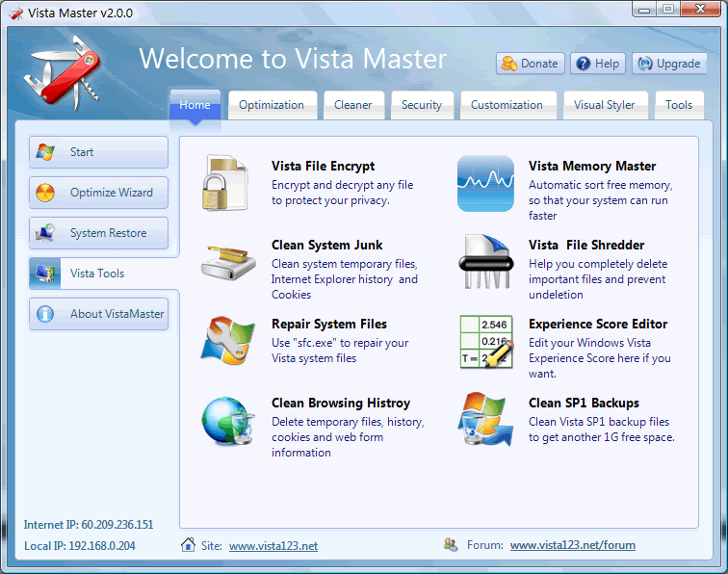The width and height of the screenshot is (728, 574).
Task: Open About VistaMaster from sidebar
Action: click(x=98, y=314)
